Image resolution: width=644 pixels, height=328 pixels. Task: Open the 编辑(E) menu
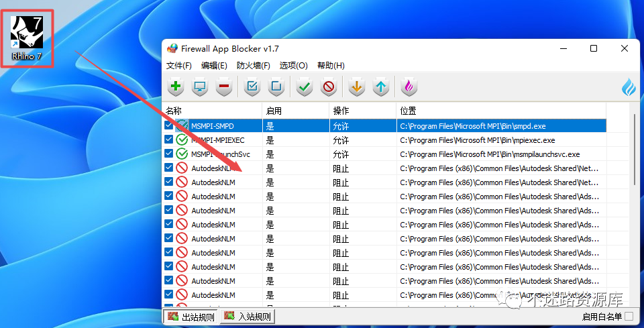pyautogui.click(x=215, y=66)
